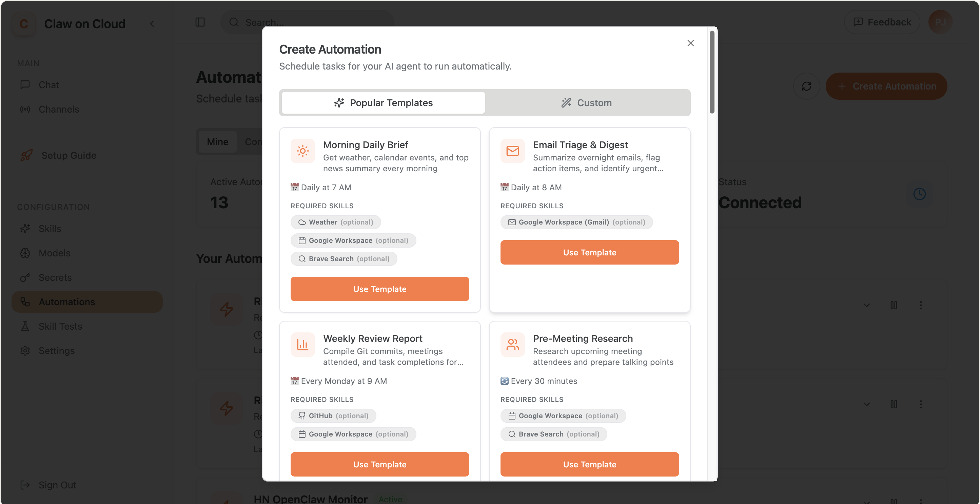Expand the first automation row chevron
980x504 pixels.
(x=866, y=305)
